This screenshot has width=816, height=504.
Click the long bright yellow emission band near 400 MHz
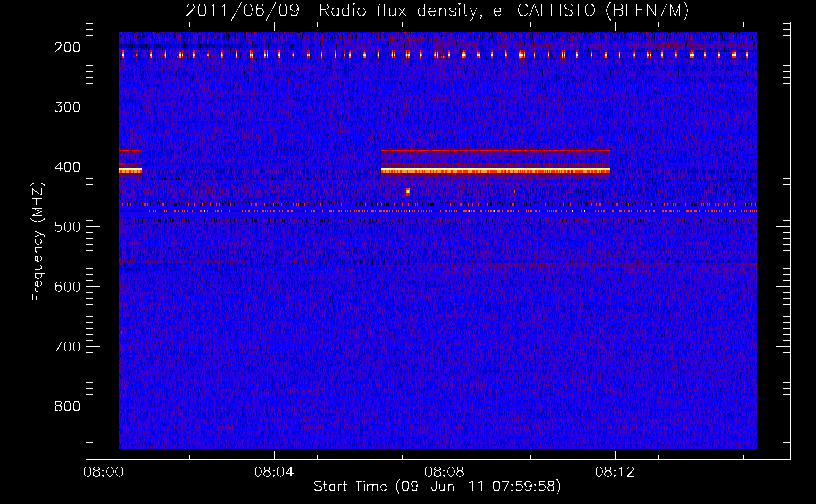tap(495, 171)
